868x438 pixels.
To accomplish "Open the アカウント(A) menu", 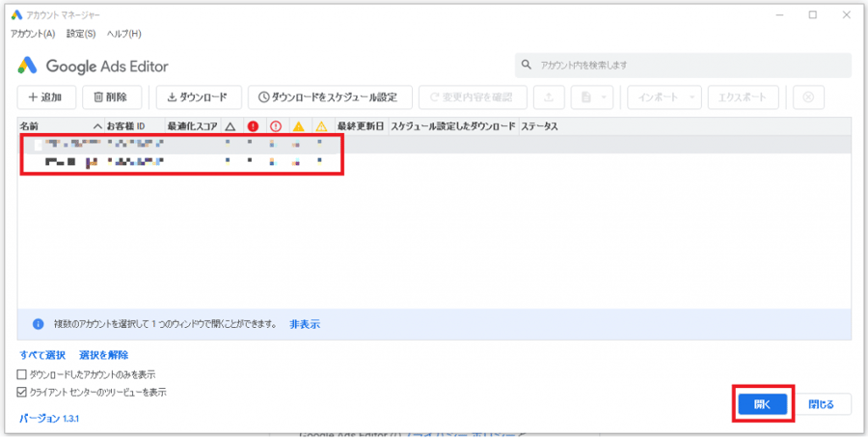I will (33, 34).
